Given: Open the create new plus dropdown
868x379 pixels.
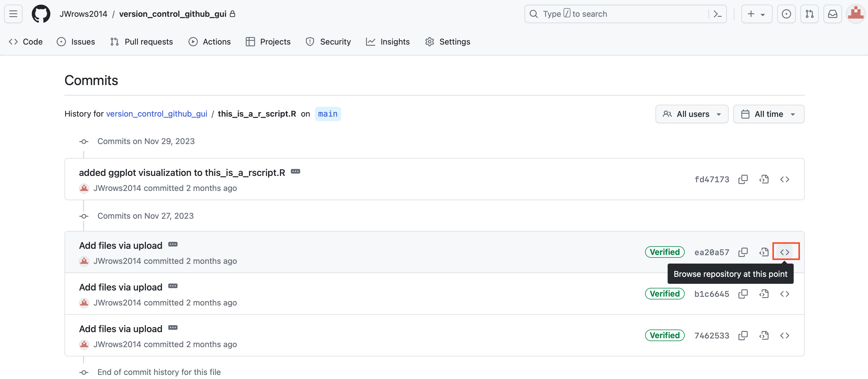Looking at the screenshot, I should pos(756,14).
